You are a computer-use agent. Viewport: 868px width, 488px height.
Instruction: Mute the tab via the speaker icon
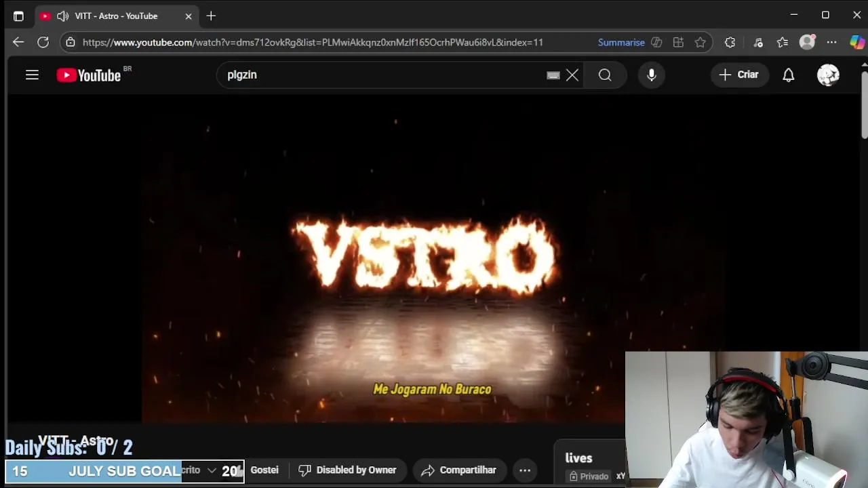click(63, 16)
